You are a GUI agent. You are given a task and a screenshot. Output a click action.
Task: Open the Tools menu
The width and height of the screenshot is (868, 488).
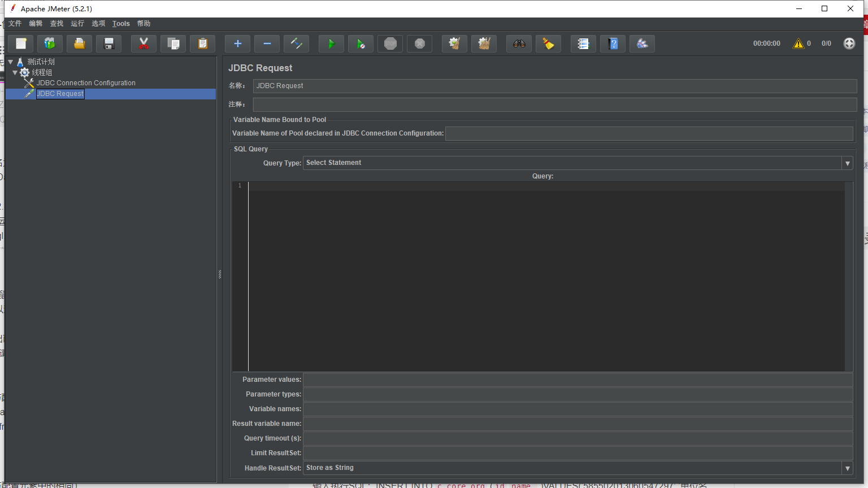121,23
